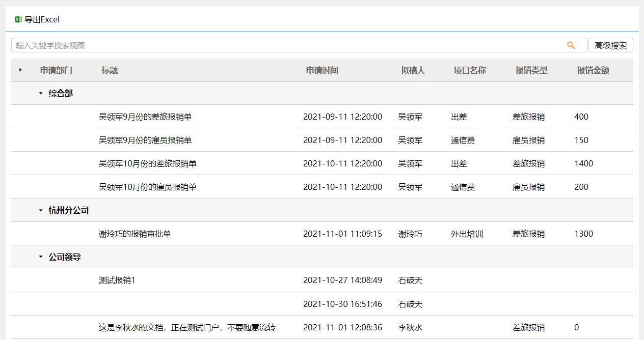
Task: Open 吴领军9月份的差旅报销单 record
Action: [145, 117]
